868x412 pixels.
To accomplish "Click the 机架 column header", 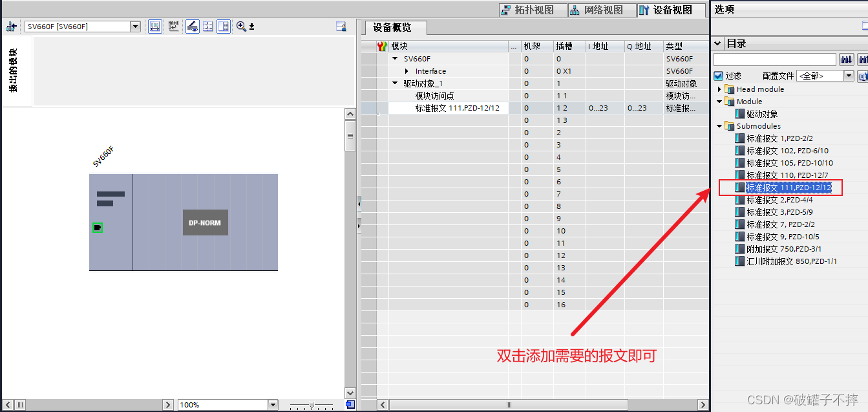I will (x=538, y=46).
